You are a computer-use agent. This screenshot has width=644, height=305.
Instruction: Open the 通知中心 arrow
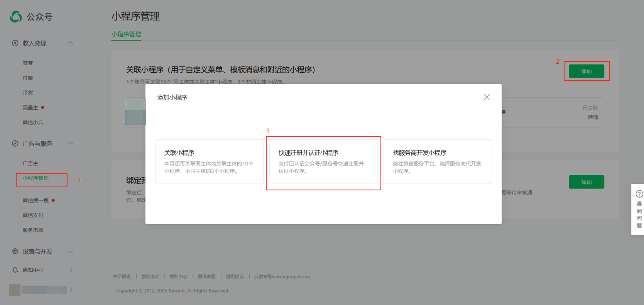click(71, 269)
